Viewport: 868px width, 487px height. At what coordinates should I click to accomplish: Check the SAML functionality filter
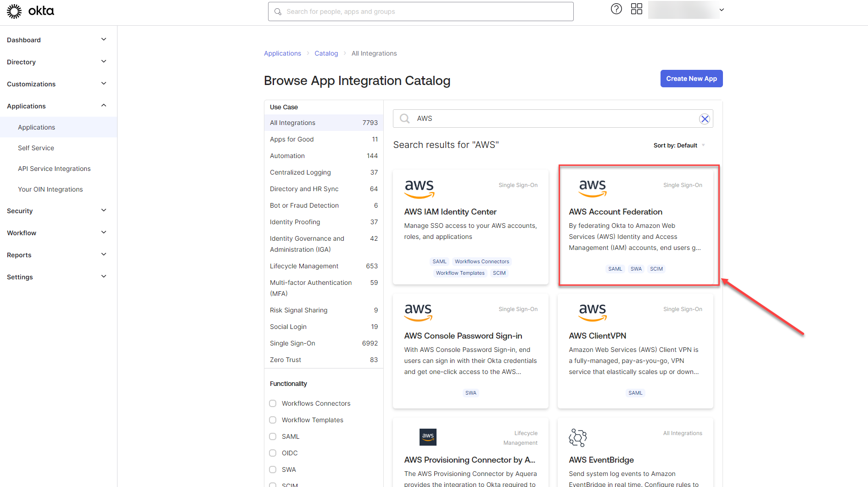[273, 436]
